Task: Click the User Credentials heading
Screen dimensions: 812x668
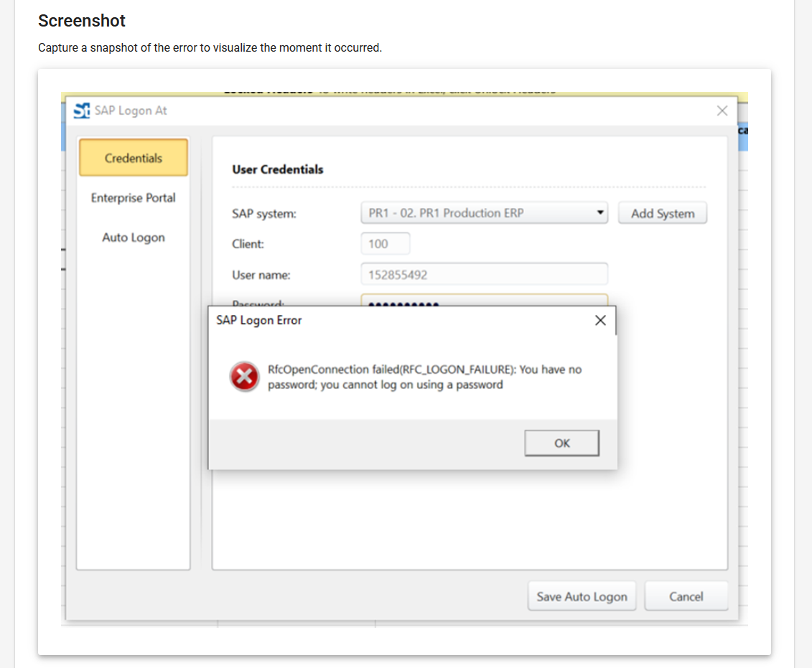Action: [278, 169]
